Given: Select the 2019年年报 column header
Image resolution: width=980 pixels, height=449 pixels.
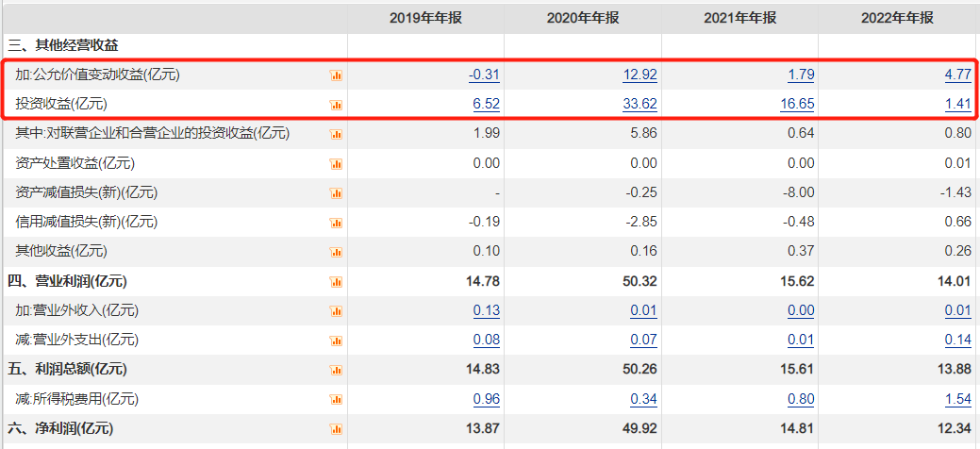Looking at the screenshot, I should [x=425, y=18].
